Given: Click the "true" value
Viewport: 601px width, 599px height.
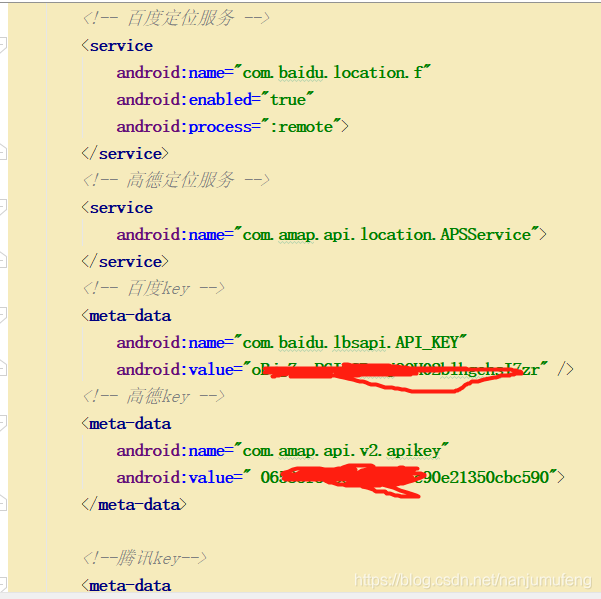Looking at the screenshot, I should click(287, 99).
